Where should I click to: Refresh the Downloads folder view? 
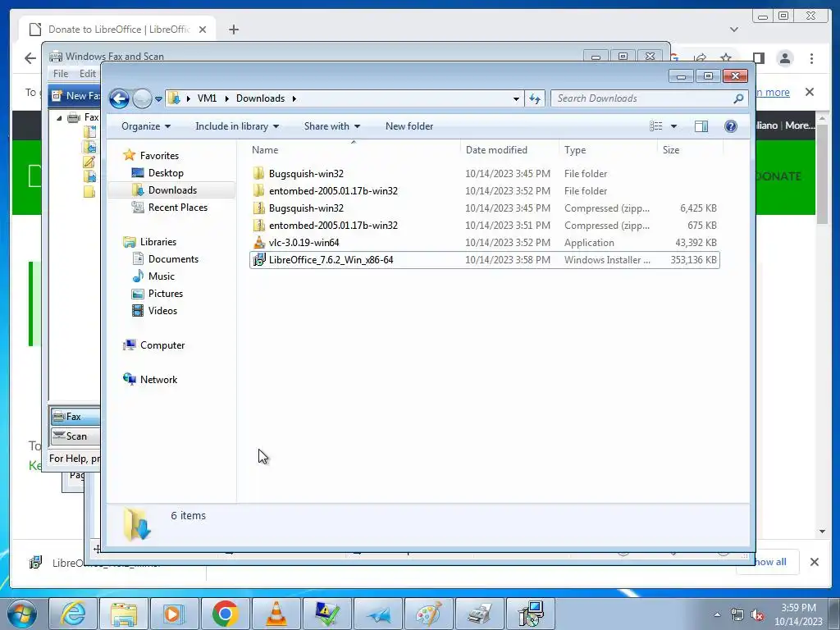click(535, 98)
